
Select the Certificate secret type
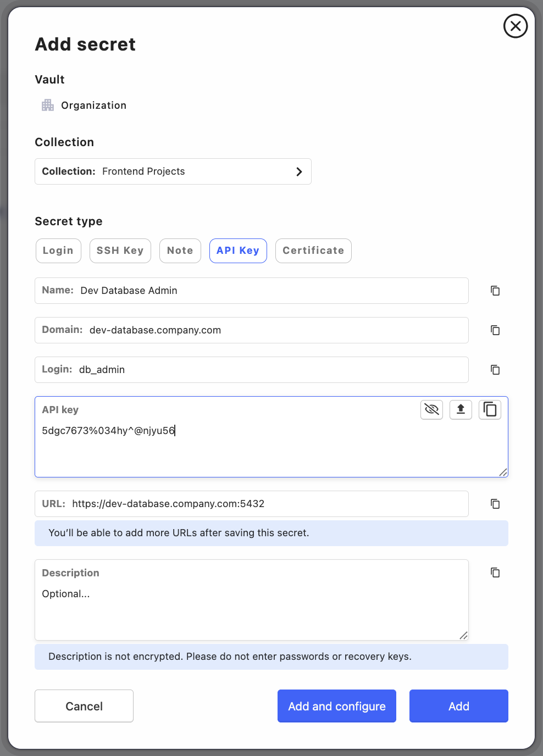[x=313, y=251]
